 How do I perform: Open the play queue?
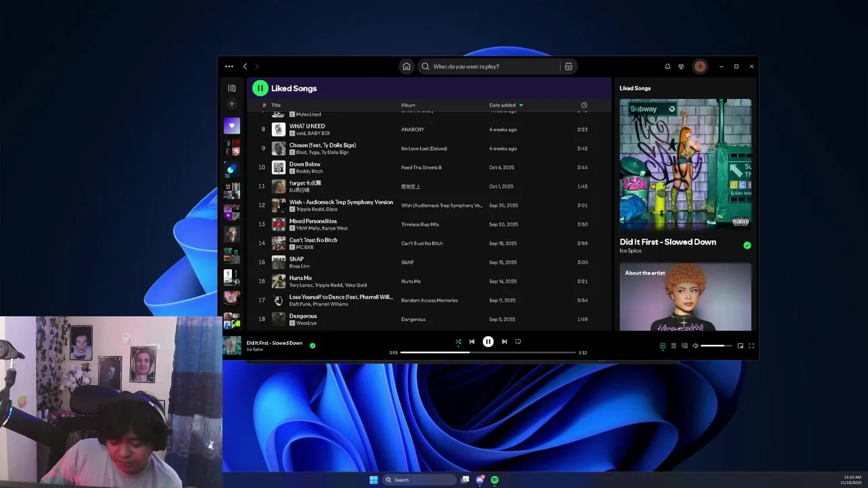tap(673, 346)
